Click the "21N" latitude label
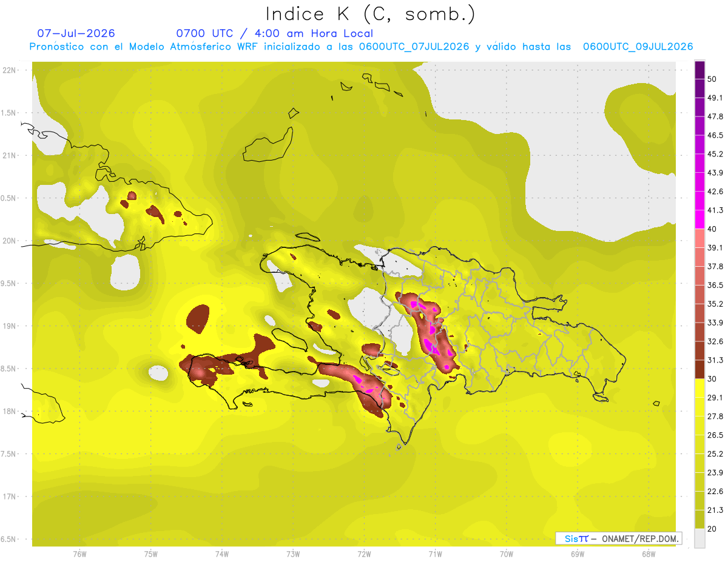Image resolution: width=728 pixels, height=562 pixels. pos(9,155)
